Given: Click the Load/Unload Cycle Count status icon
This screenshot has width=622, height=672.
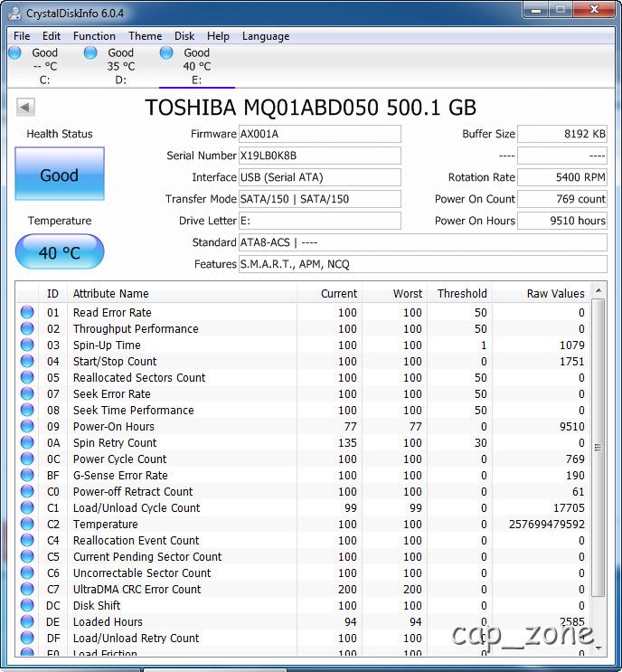Looking at the screenshot, I should pos(27,507).
